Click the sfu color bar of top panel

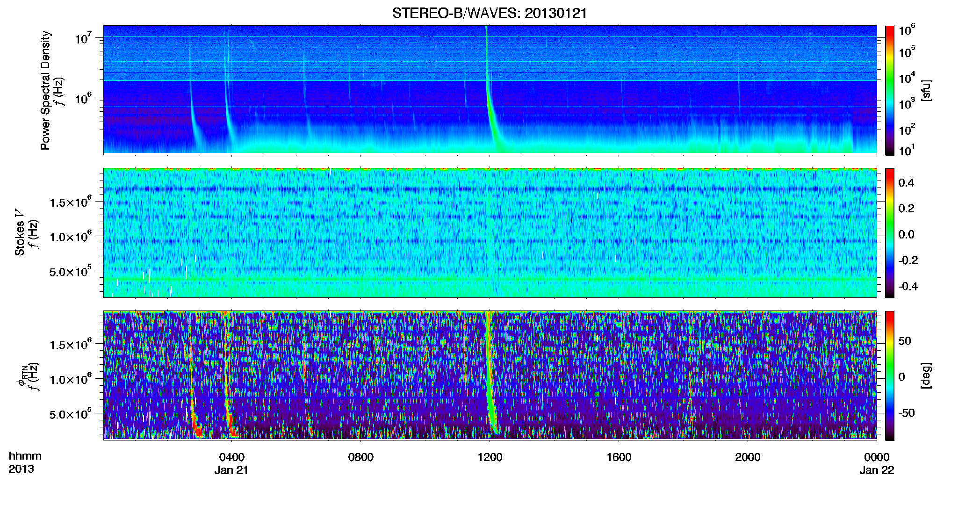pos(890,90)
